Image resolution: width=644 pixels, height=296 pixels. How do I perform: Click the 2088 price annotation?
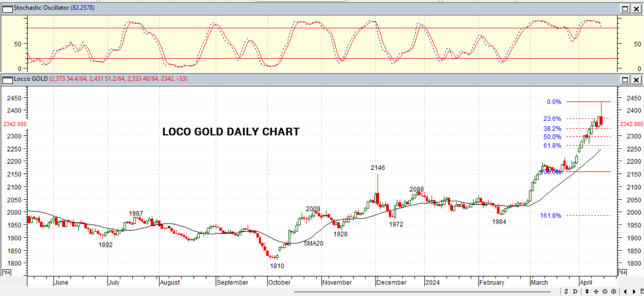coord(416,189)
